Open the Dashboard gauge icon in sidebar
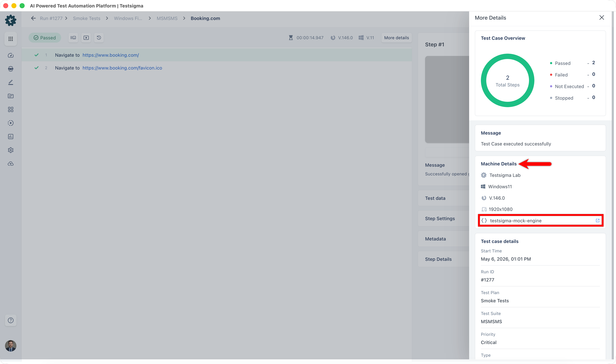 (11, 55)
